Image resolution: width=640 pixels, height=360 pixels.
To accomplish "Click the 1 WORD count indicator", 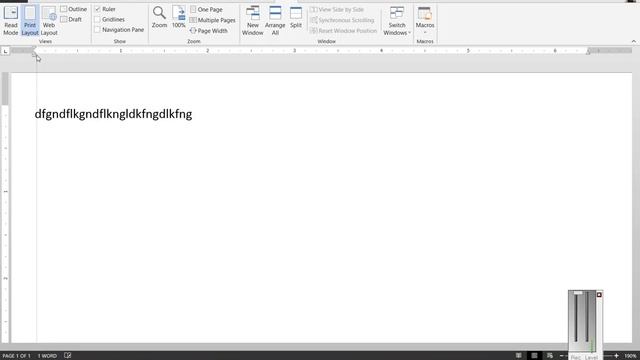I will coord(47,356).
